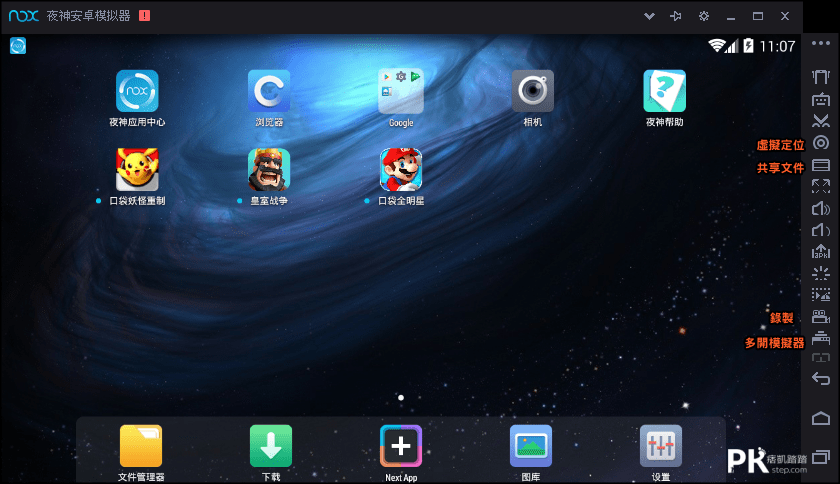840x484 pixels.
Task: Show recent apps via sidebar icon
Action: (x=821, y=457)
